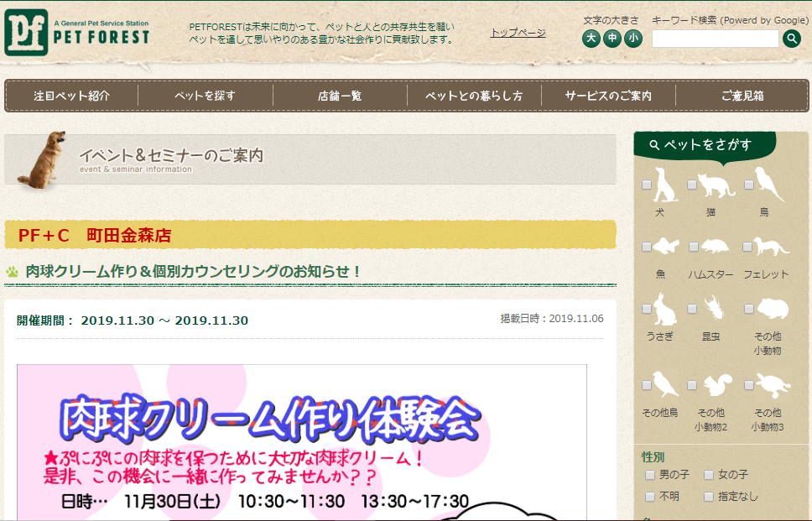Image resolution: width=812 pixels, height=521 pixels.
Task: Click the その他鳥 small bird silhouette
Action: [665, 384]
